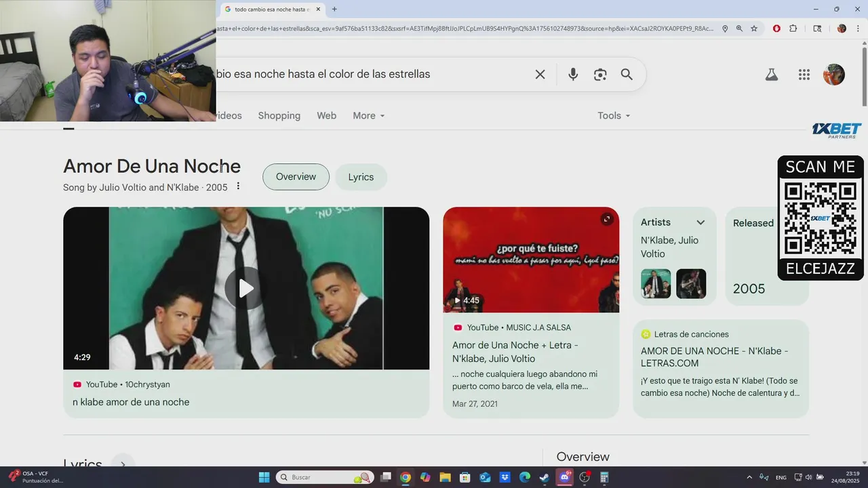The image size is (868, 488).
Task: Click the Chrome address bar URL
Action: click(465, 28)
